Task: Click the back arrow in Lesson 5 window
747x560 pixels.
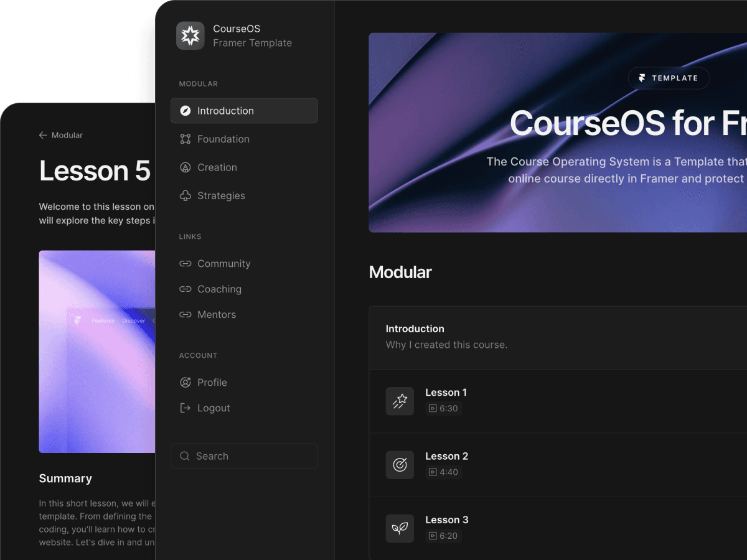Action: tap(43, 135)
